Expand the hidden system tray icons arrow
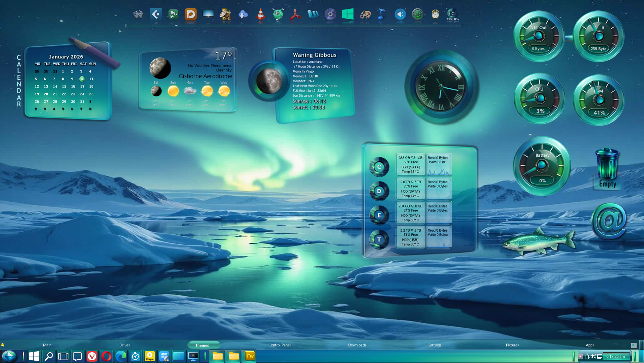This screenshot has height=363, width=644. pyautogui.click(x=581, y=356)
